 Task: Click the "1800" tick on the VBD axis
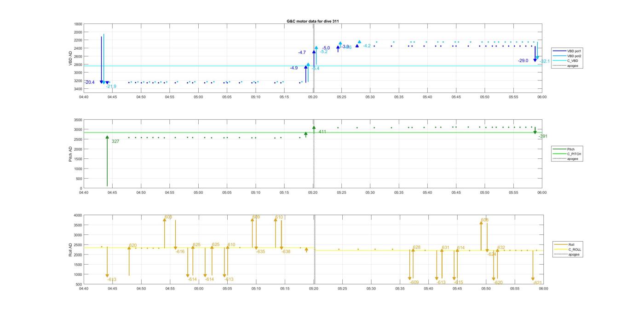pos(78,24)
